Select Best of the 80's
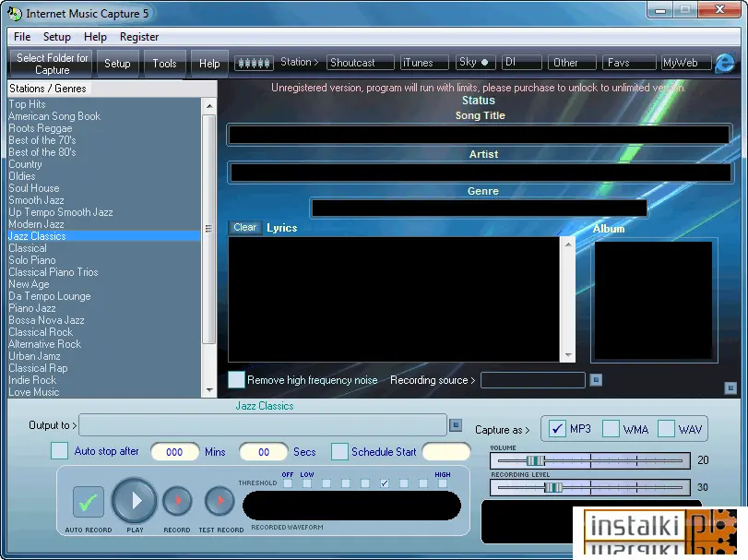 (42, 151)
